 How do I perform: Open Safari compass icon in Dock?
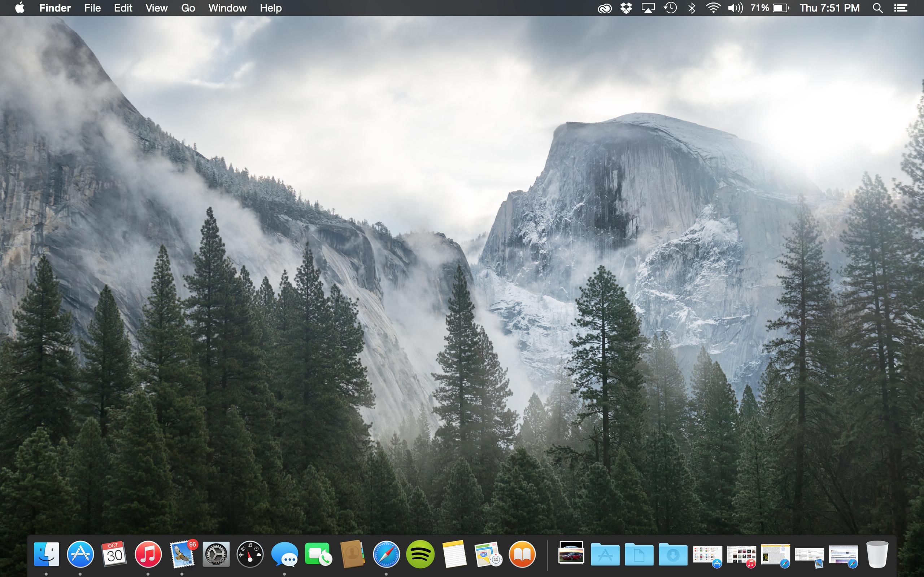coord(386,554)
